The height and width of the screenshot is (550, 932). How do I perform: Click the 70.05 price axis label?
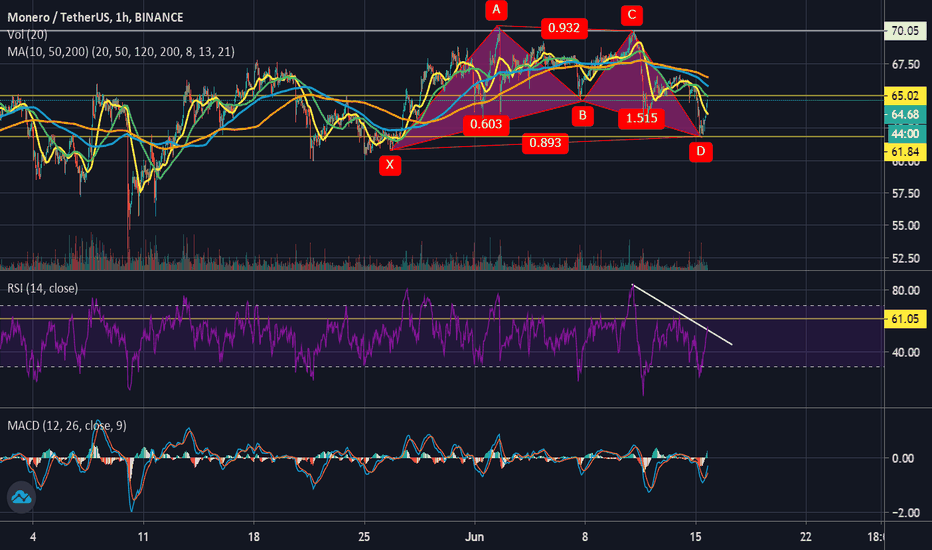click(x=905, y=30)
